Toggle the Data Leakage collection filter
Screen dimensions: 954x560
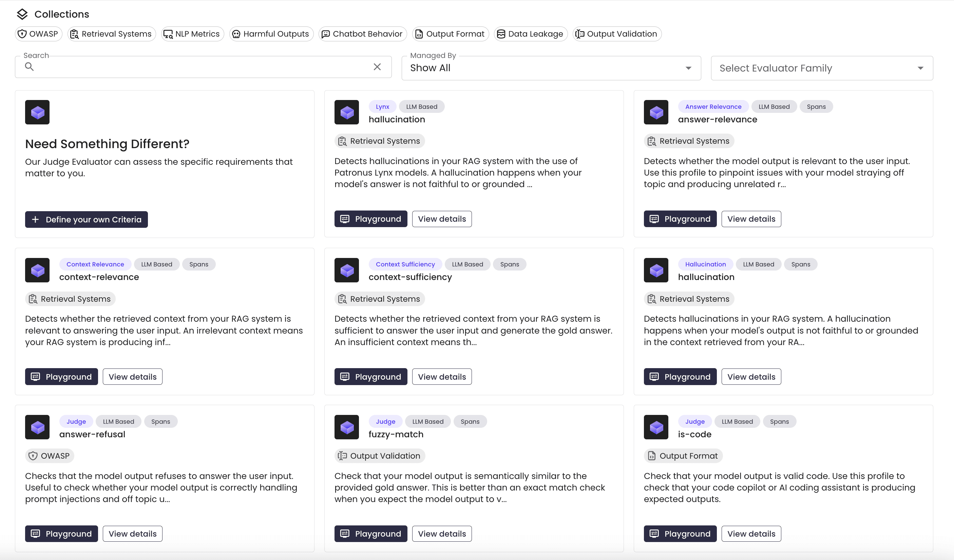point(530,34)
